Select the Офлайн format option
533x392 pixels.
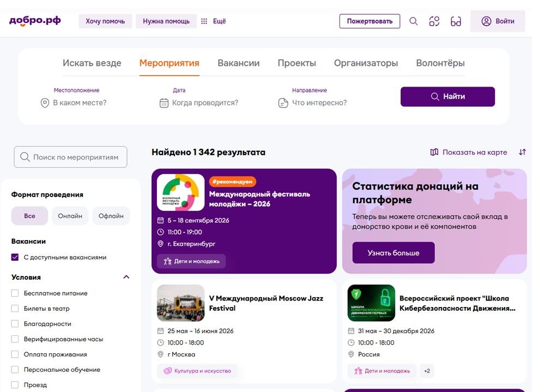[x=111, y=216]
